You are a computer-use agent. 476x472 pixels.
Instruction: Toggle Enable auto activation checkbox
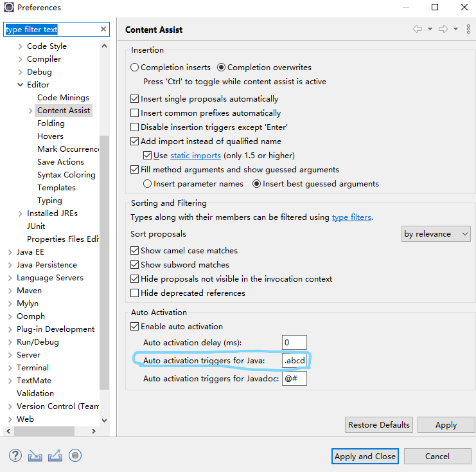(x=134, y=326)
